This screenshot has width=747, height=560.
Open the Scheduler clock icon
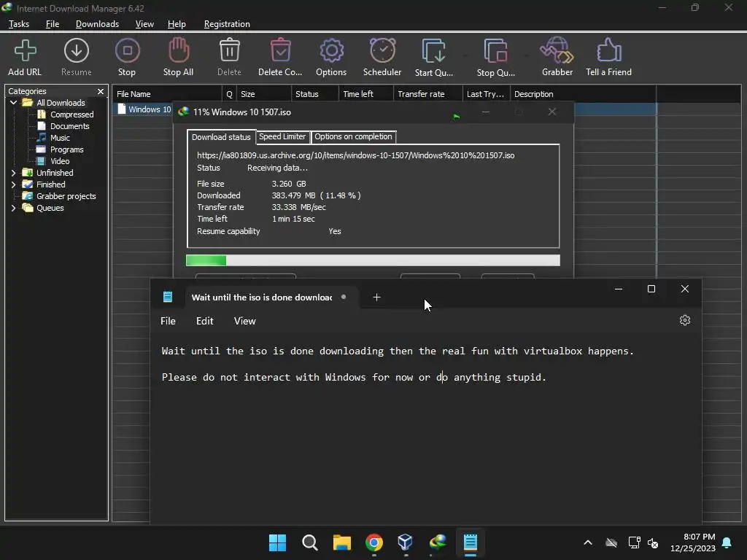click(x=382, y=50)
